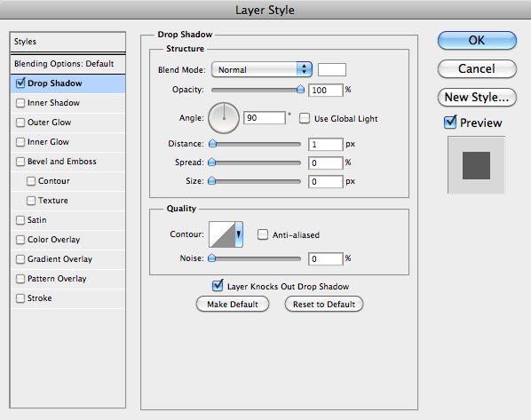
Task: Select the Bevel and Emboss label
Action: coord(62,162)
